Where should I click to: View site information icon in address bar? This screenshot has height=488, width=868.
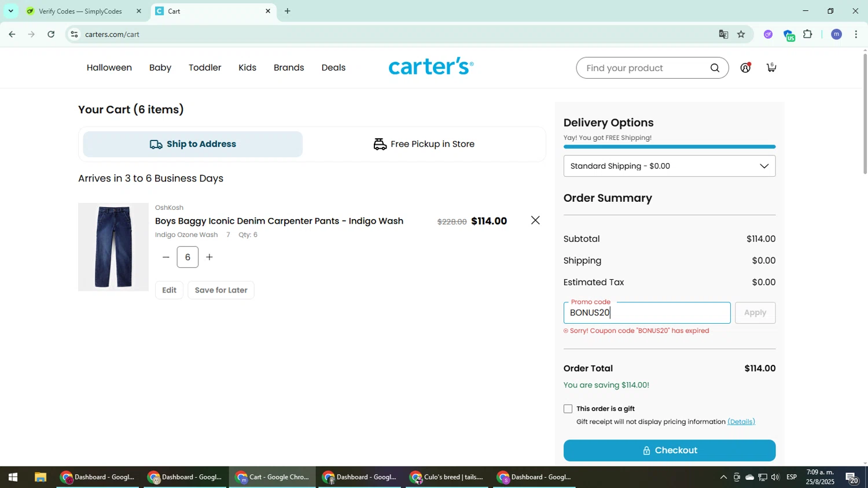pyautogui.click(x=74, y=35)
